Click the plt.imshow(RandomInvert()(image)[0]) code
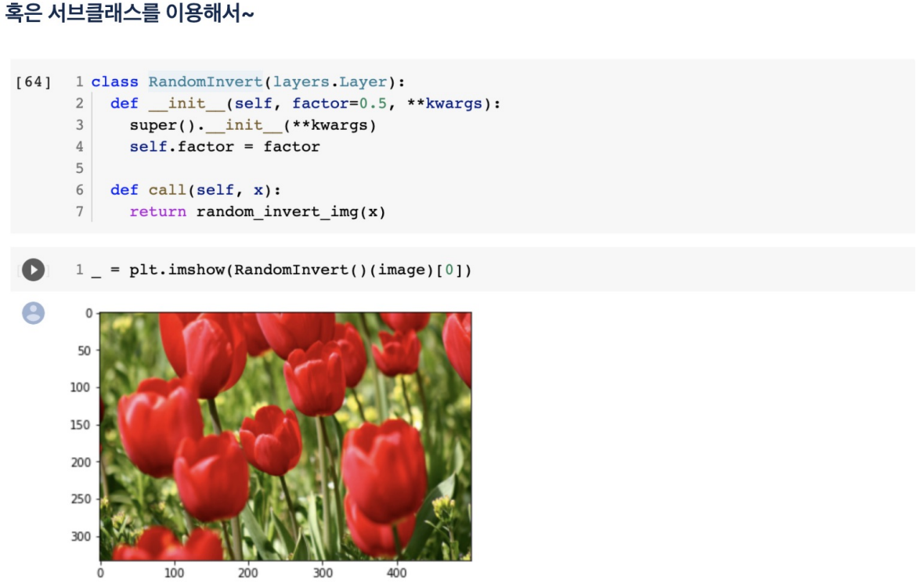The height and width of the screenshot is (583, 924). pos(282,270)
